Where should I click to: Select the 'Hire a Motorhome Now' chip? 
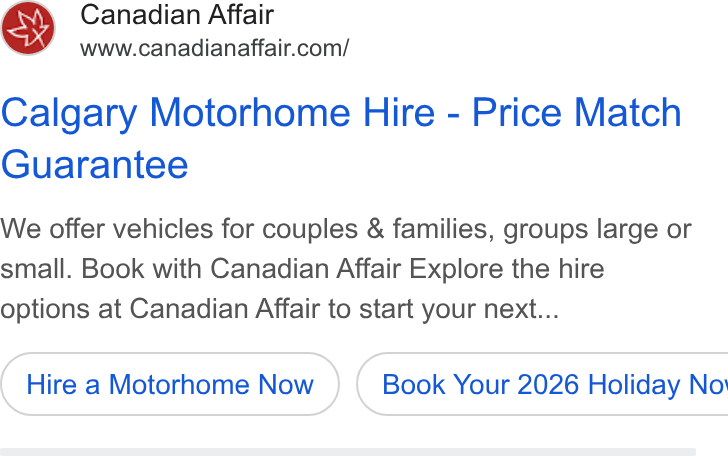[170, 384]
